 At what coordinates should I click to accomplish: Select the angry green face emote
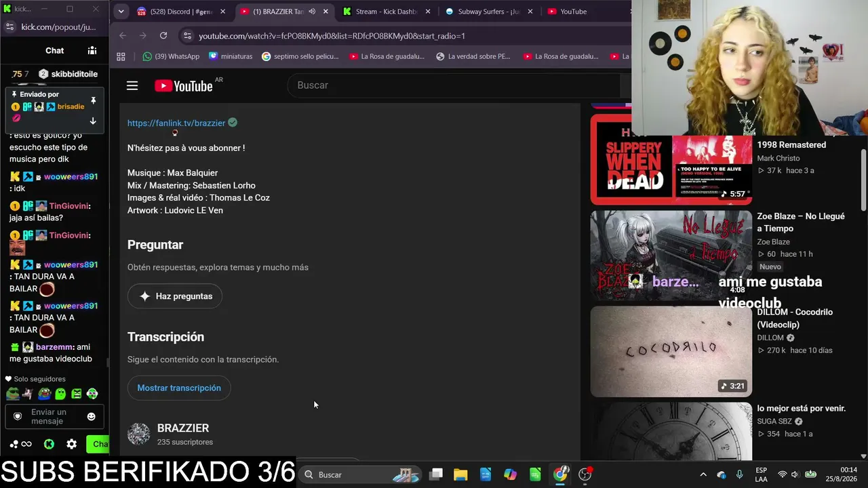click(x=77, y=394)
